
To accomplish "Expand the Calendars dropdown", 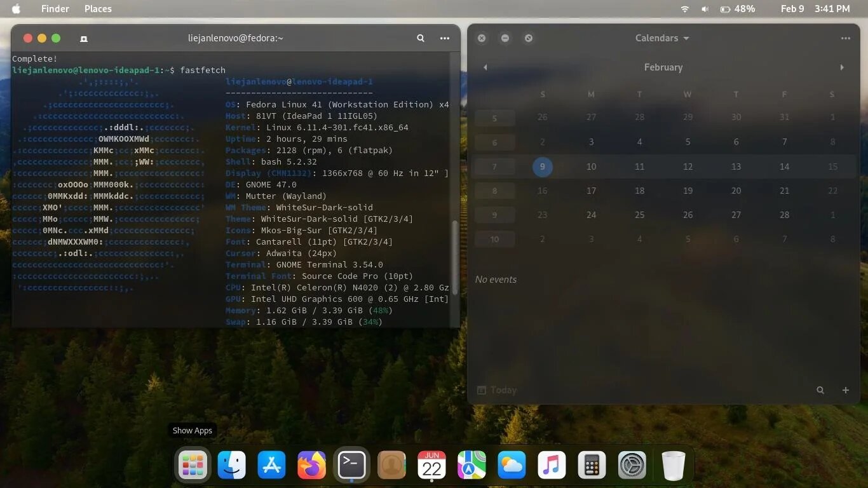I will pos(662,38).
